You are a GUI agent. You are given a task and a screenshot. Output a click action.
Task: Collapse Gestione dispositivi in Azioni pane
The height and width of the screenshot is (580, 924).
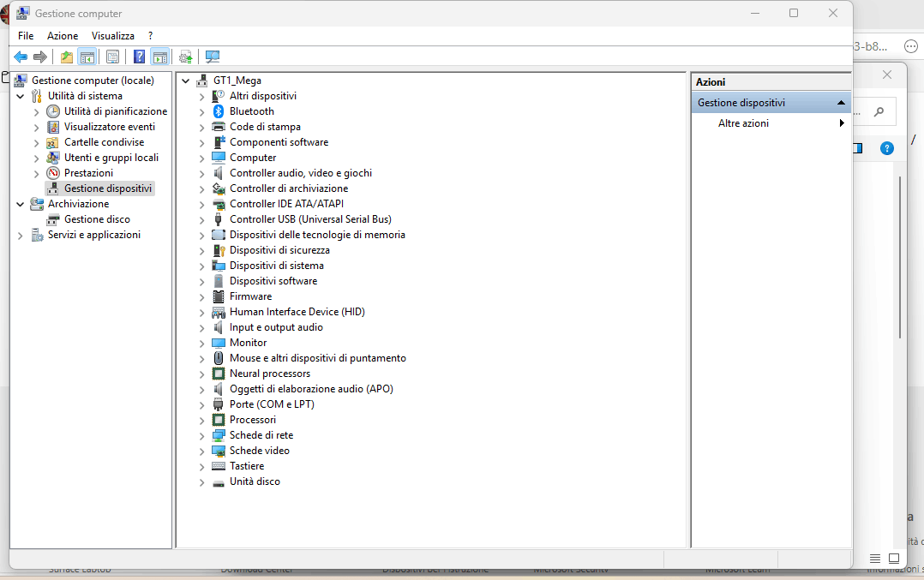coord(841,103)
